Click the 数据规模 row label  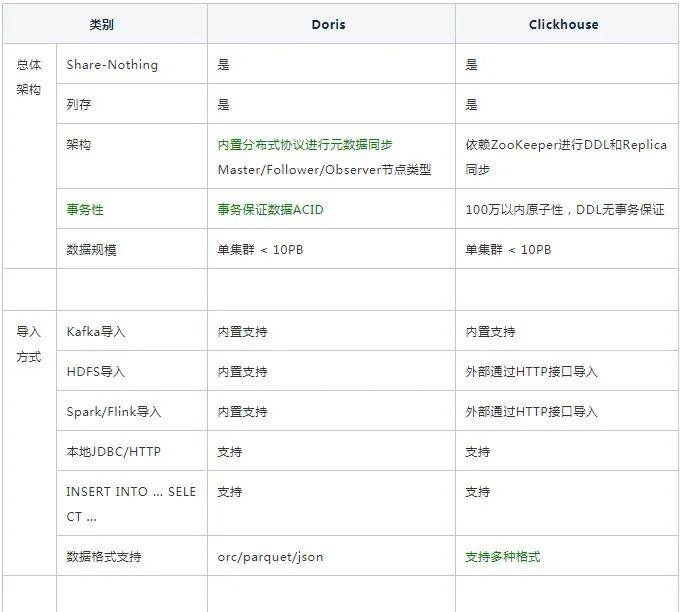[91, 250]
